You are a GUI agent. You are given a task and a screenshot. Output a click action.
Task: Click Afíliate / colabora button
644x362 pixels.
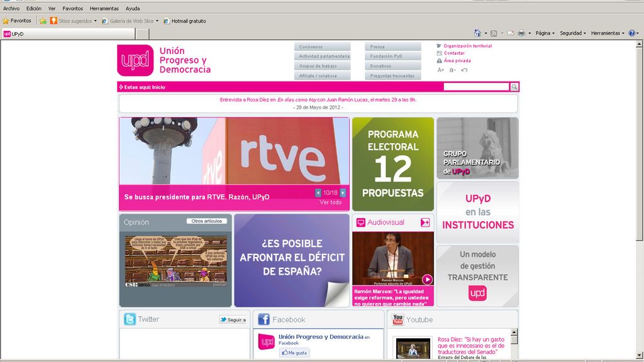323,76
